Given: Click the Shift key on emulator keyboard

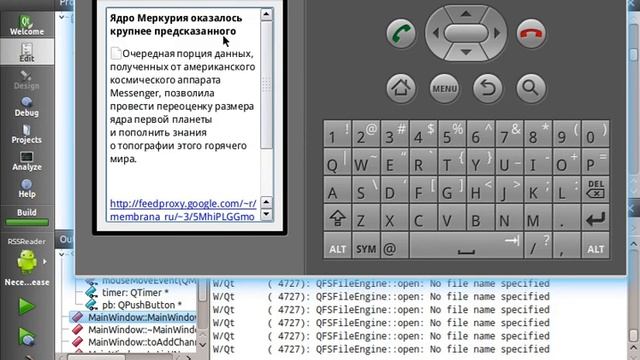Looking at the screenshot, I should [337, 218].
